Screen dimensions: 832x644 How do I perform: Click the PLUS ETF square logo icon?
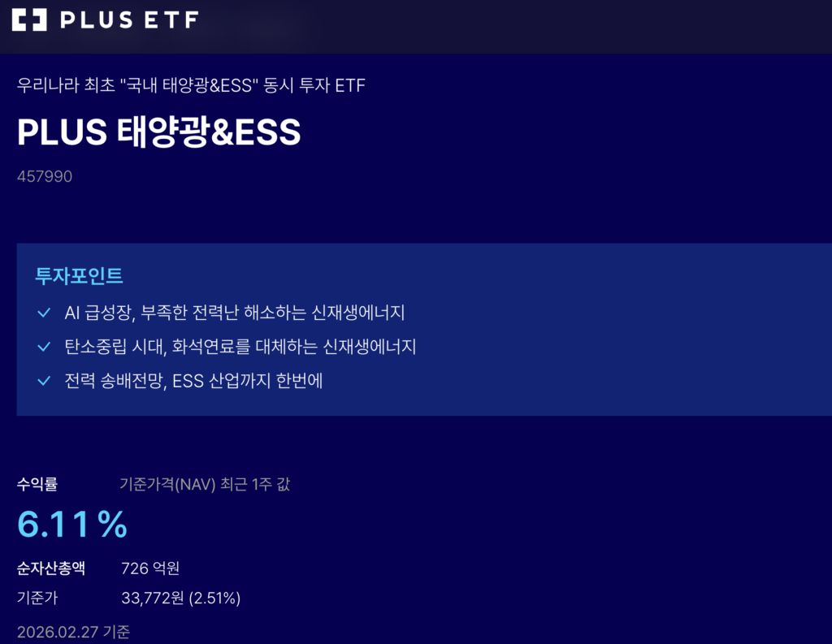click(x=31, y=19)
